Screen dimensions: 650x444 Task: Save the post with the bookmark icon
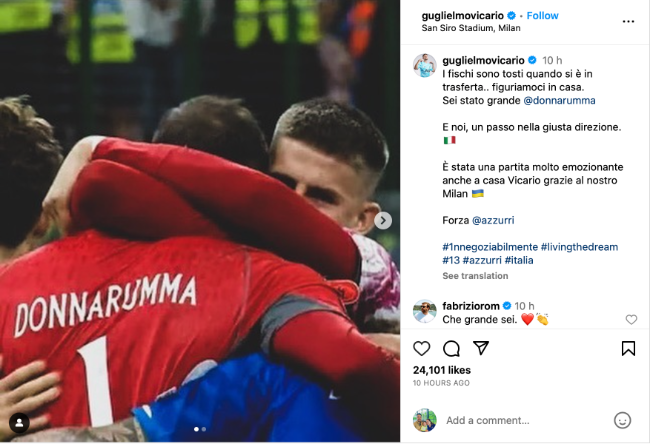pyautogui.click(x=628, y=348)
